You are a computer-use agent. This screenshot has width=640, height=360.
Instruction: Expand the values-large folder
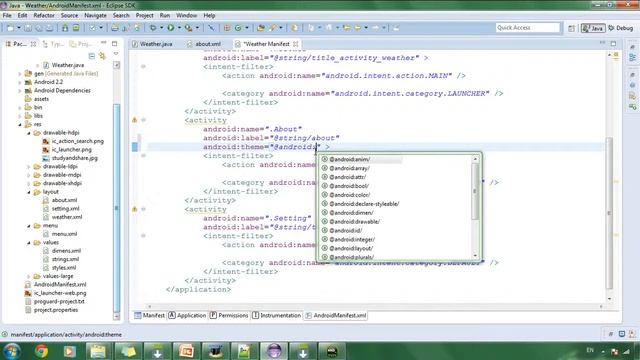pyautogui.click(x=29, y=276)
